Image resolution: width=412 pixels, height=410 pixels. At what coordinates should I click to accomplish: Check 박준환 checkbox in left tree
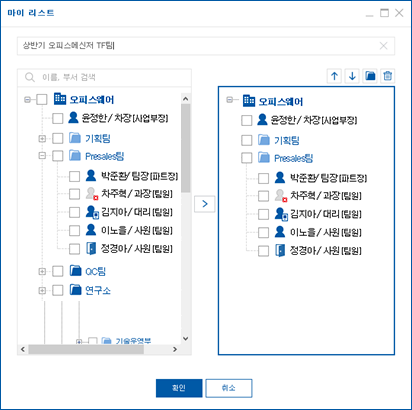tap(74, 176)
